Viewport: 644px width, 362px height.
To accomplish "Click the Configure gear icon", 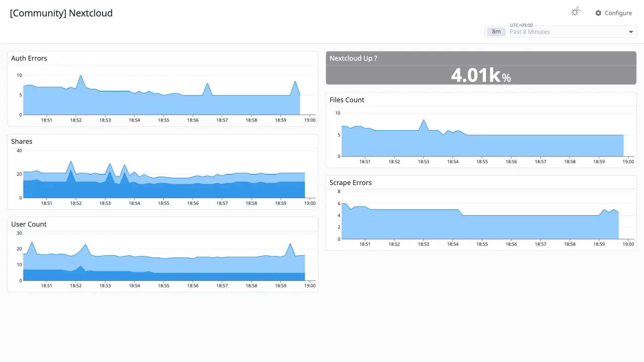I will pos(598,13).
